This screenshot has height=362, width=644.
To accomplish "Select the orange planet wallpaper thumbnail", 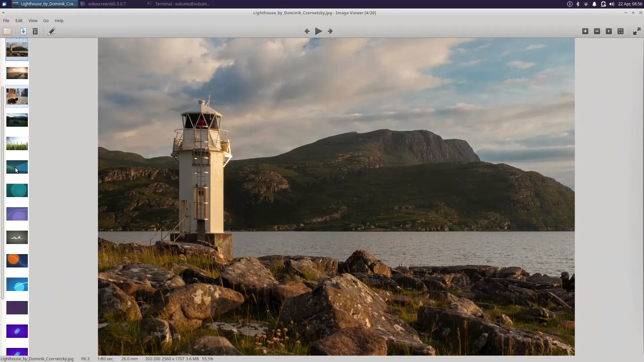I will click(17, 261).
